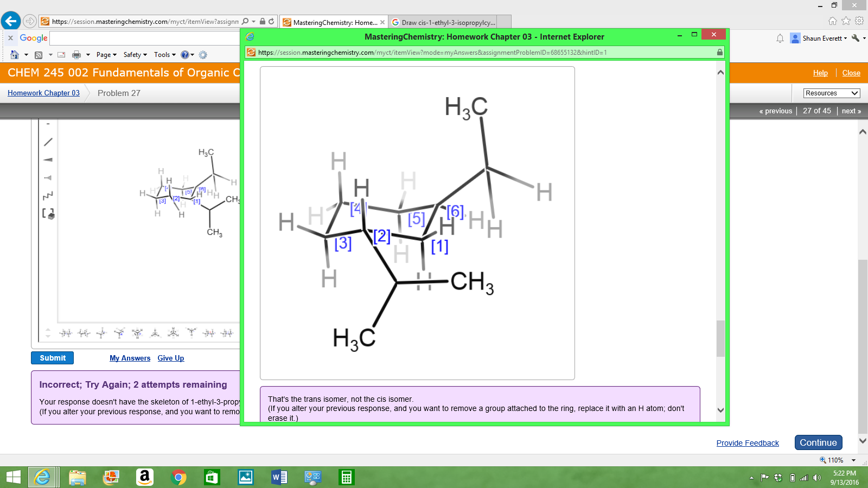The height and width of the screenshot is (488, 868).
Task: Select the solid wedge bond tool
Action: tap(48, 160)
